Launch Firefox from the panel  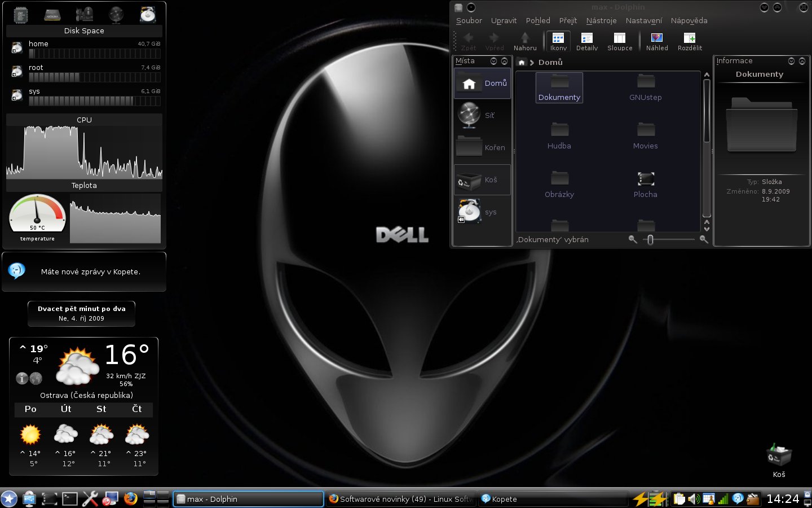coord(131,498)
